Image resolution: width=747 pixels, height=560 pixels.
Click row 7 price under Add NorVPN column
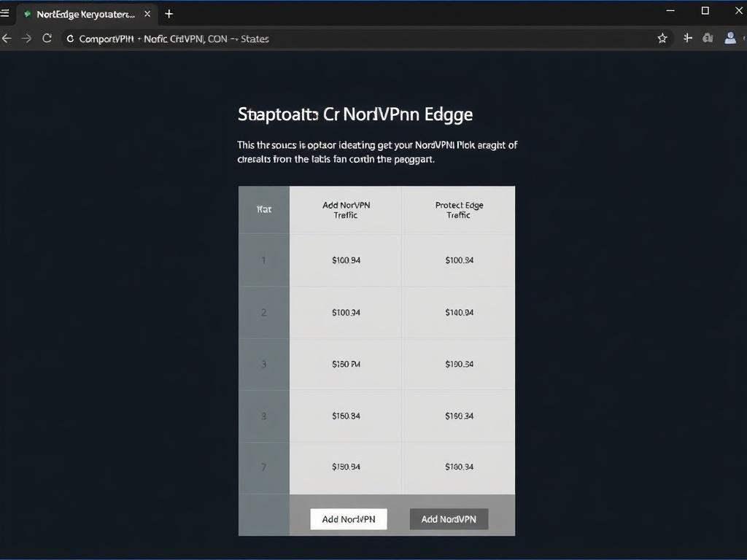point(346,467)
